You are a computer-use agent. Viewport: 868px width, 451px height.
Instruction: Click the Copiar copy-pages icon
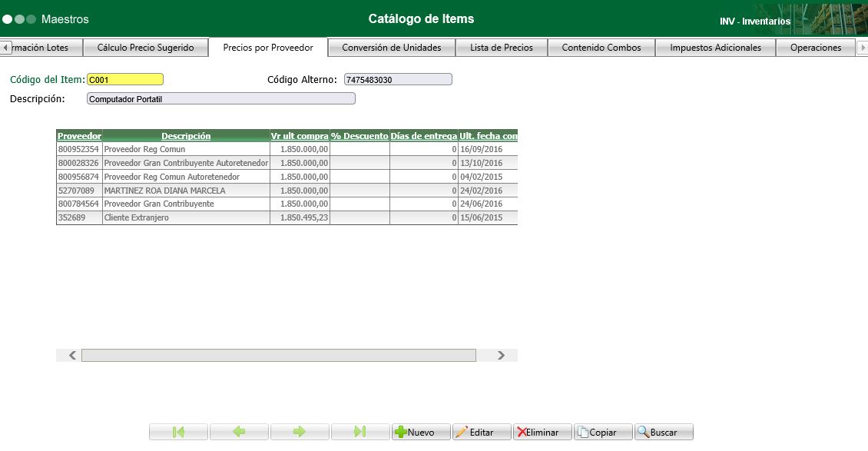coord(583,431)
